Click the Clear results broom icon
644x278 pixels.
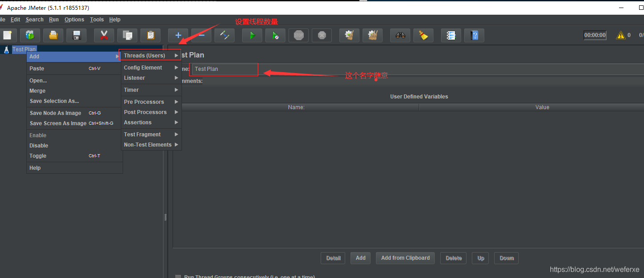pyautogui.click(x=350, y=35)
